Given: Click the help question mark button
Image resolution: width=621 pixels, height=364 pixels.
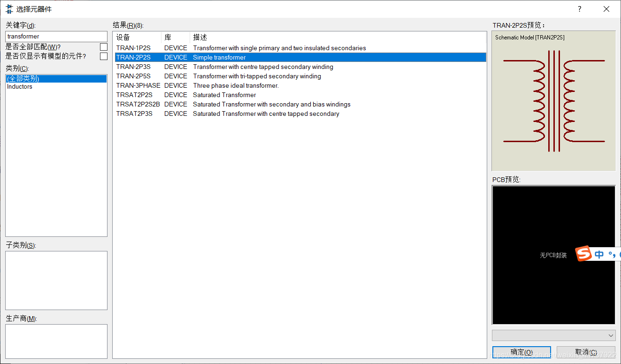Looking at the screenshot, I should pos(579,9).
